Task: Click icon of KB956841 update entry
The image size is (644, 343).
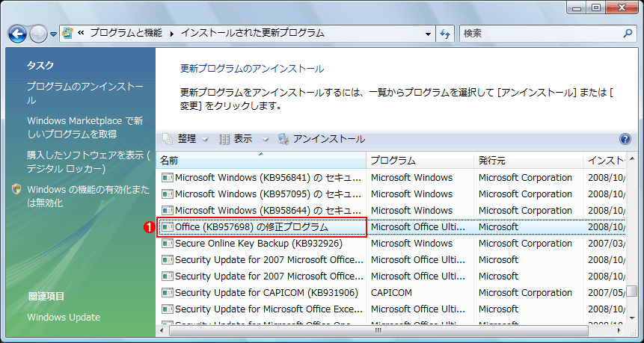Action: (x=167, y=178)
